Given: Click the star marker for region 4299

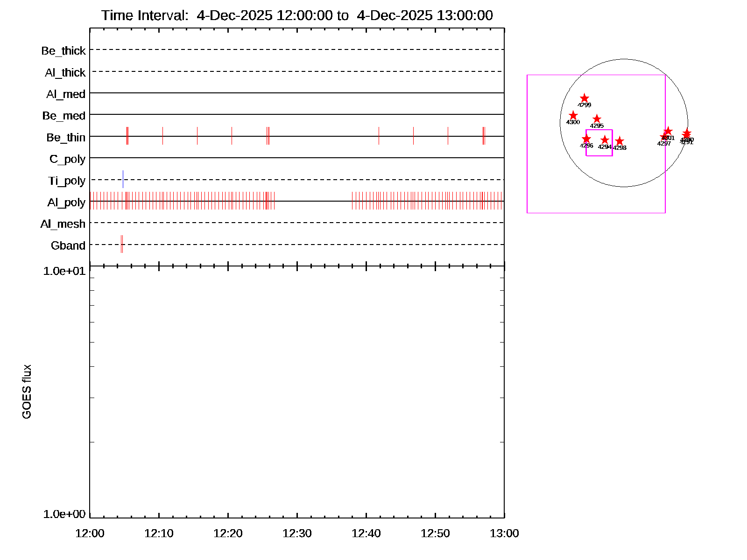Looking at the screenshot, I should click(x=585, y=98).
